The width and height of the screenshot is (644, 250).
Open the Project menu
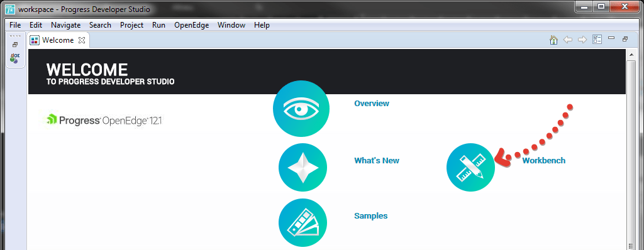click(x=132, y=25)
